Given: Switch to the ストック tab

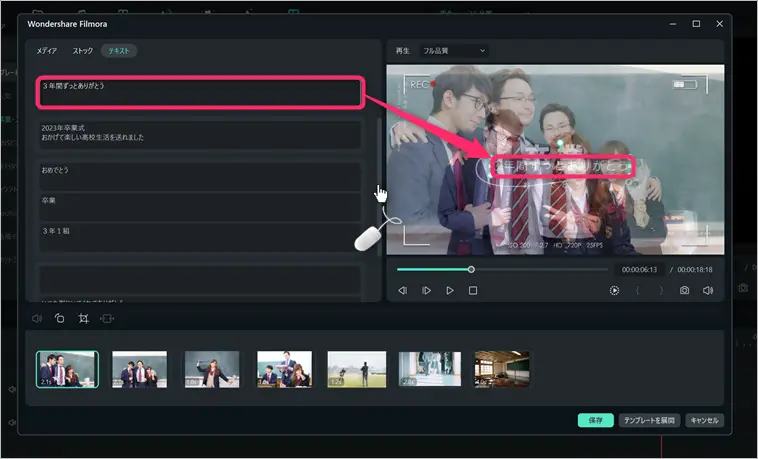Looking at the screenshot, I should click(x=83, y=51).
